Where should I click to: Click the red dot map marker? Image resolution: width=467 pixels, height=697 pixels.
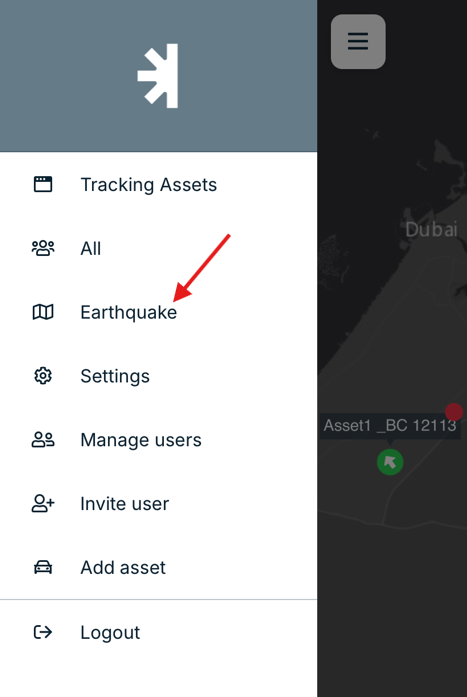tap(454, 412)
